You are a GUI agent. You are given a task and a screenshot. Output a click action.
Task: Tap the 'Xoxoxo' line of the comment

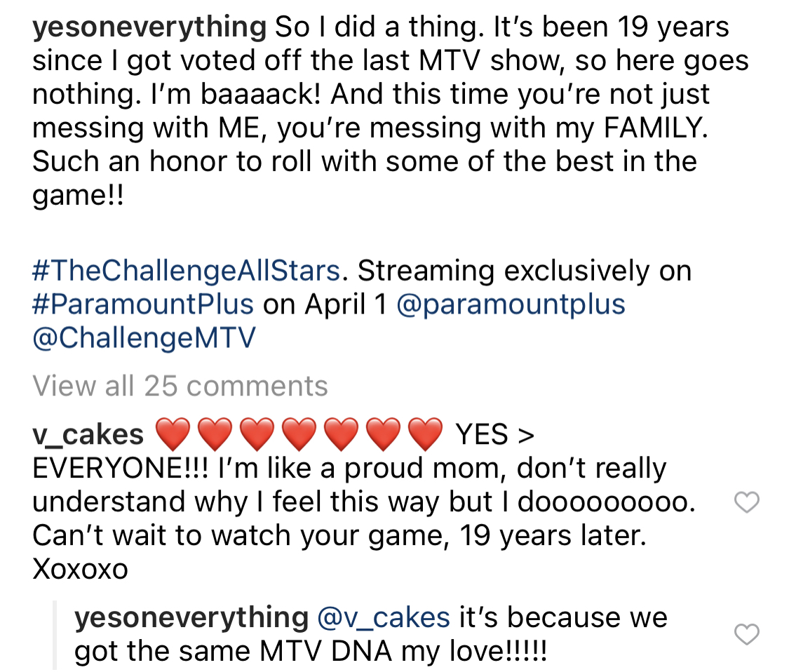click(81, 570)
